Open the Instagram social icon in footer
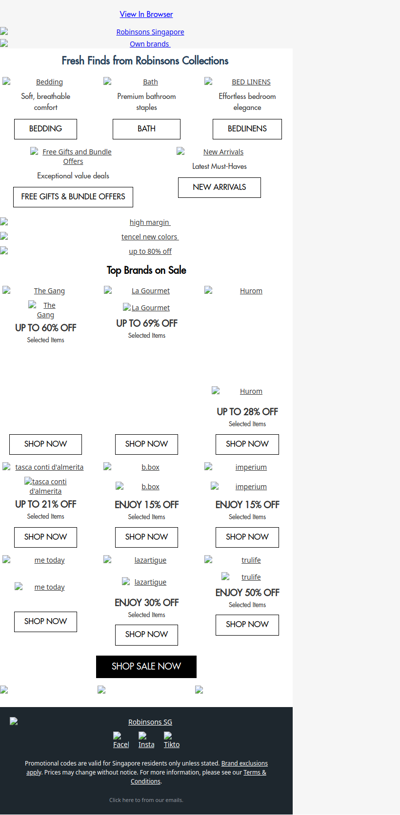 (x=146, y=740)
